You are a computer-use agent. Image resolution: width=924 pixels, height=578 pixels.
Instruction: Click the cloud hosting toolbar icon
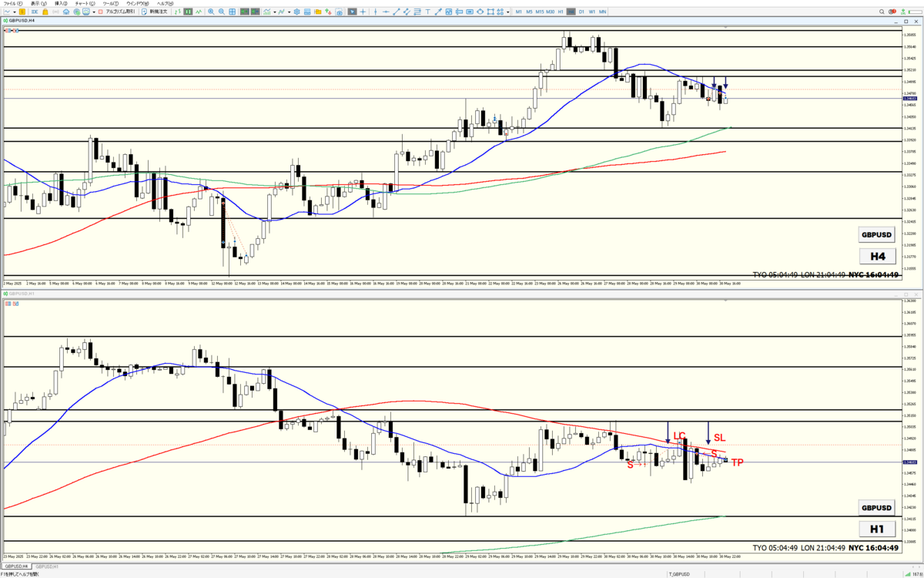click(x=66, y=12)
